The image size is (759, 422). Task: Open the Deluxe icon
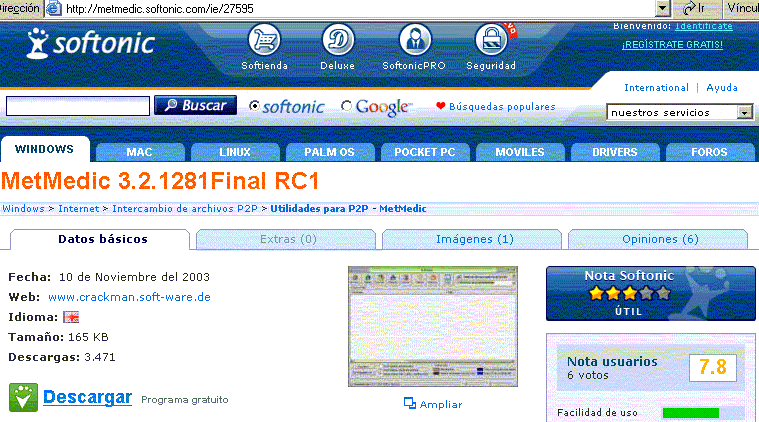(338, 40)
